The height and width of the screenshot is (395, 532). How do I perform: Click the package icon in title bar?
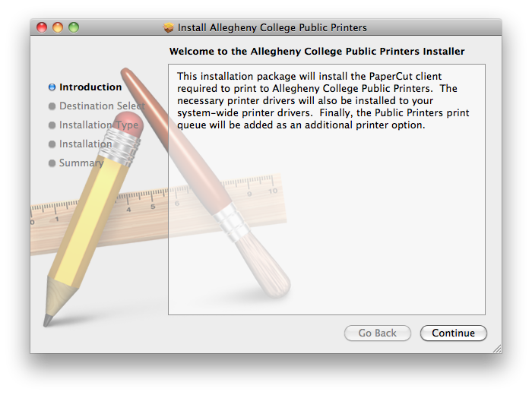168,27
